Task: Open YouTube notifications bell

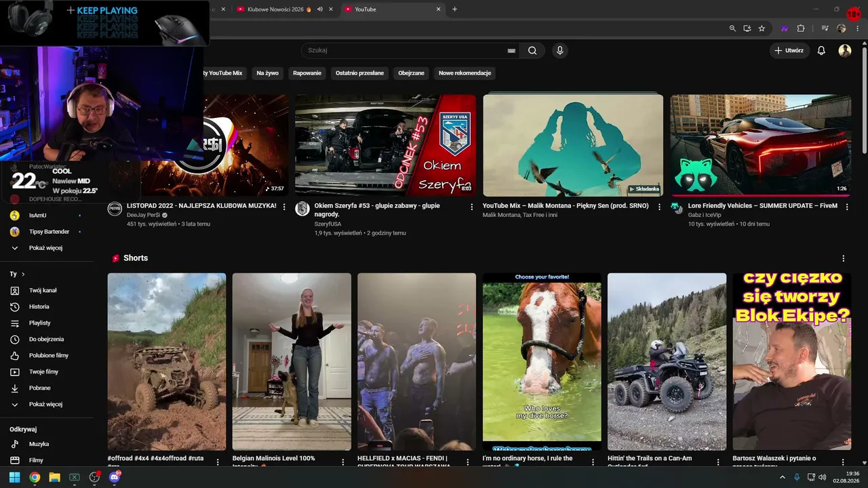Action: pos(821,50)
